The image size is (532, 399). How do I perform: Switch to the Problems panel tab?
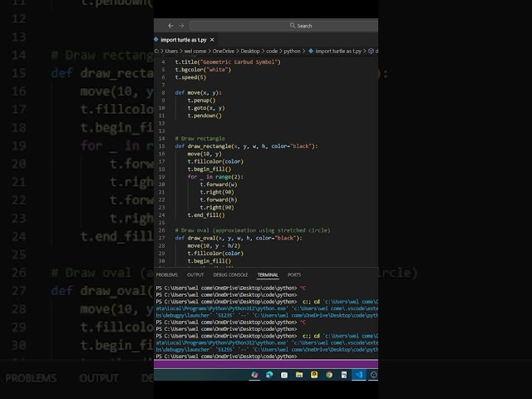(x=166, y=274)
